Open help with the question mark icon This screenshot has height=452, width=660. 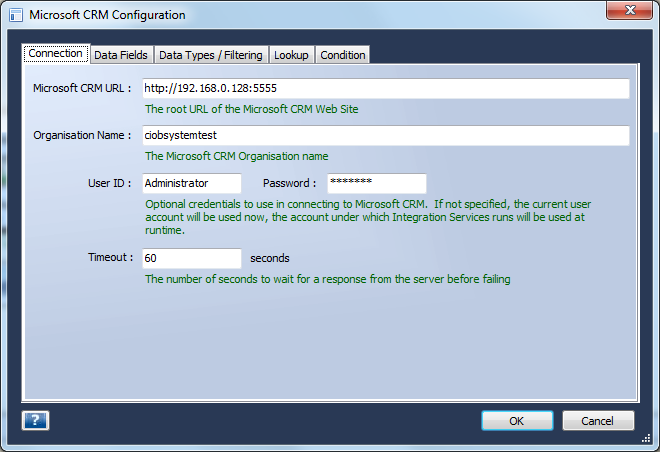coord(35,420)
